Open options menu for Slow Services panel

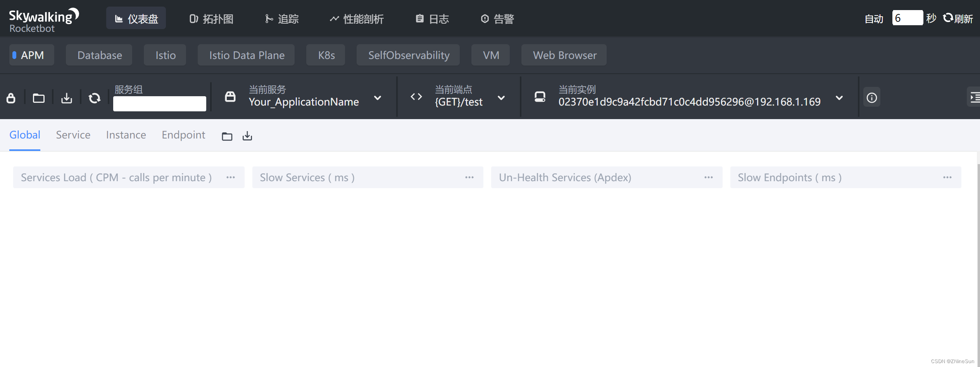[x=469, y=177]
